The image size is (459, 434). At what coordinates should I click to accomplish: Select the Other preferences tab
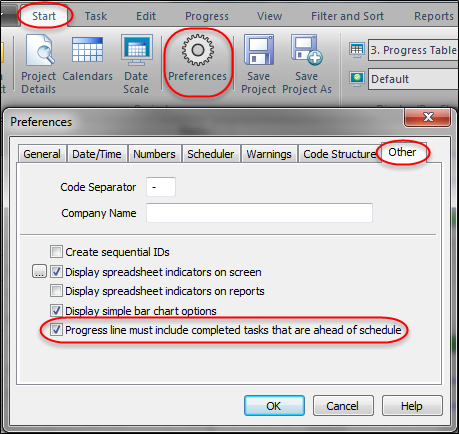[402, 152]
